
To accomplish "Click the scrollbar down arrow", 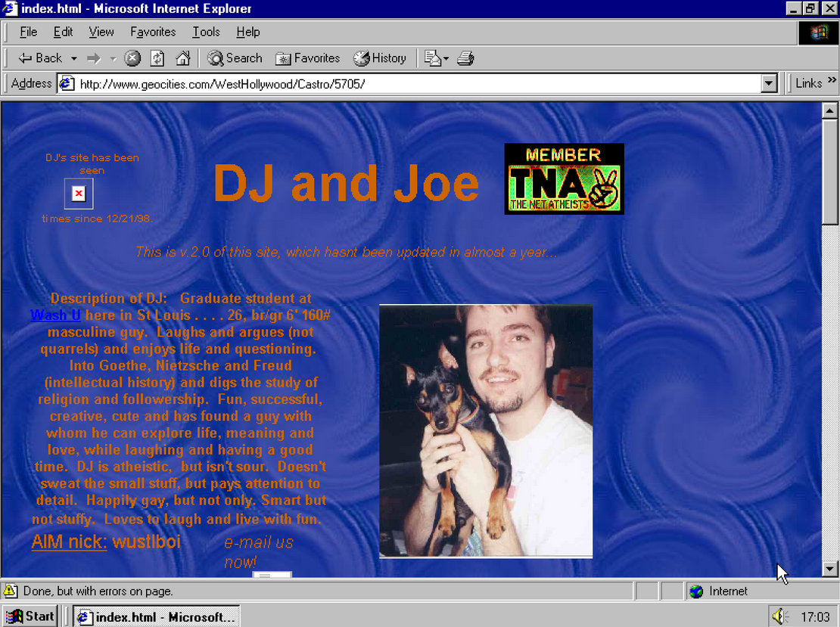I will click(830, 570).
